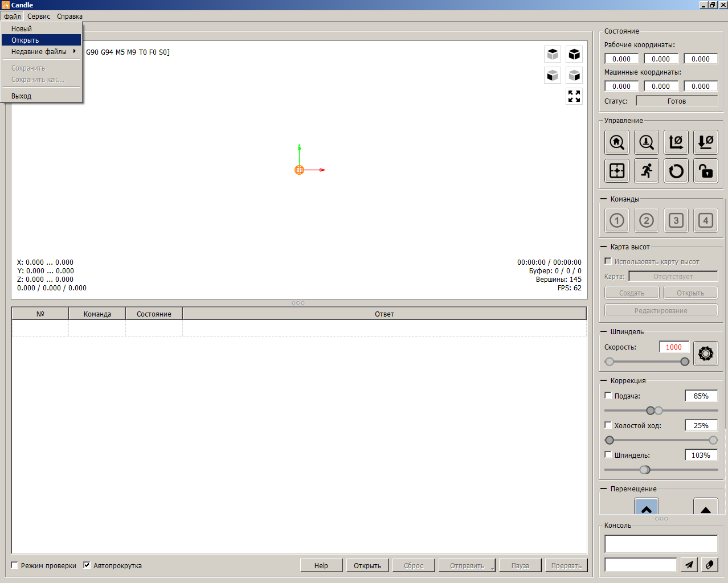
Task: Toggle the spindle on/off button
Action: pos(706,354)
